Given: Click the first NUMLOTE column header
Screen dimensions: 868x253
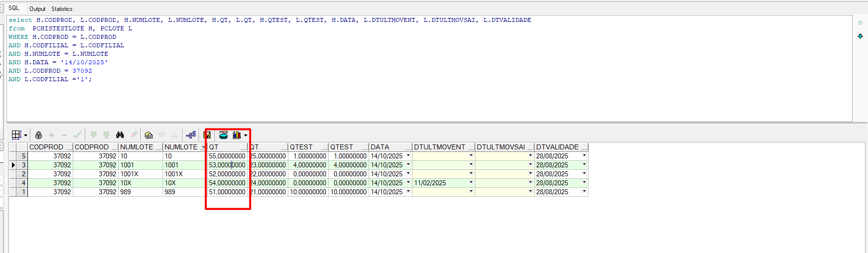Looking at the screenshot, I should (x=141, y=147).
